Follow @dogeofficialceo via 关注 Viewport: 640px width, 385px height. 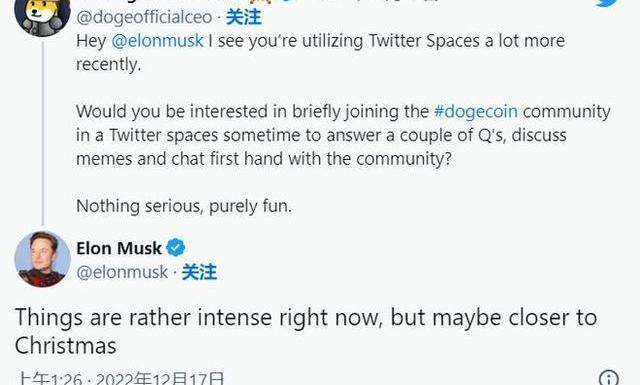coord(244,18)
